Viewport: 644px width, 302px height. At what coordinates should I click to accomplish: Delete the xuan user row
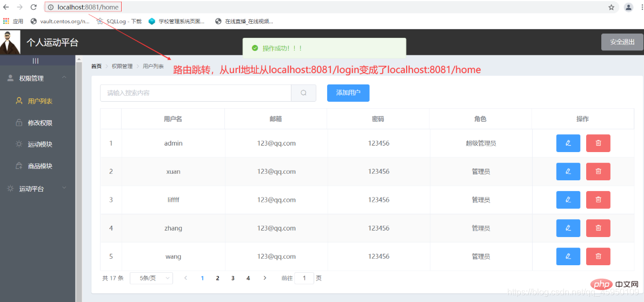point(598,172)
